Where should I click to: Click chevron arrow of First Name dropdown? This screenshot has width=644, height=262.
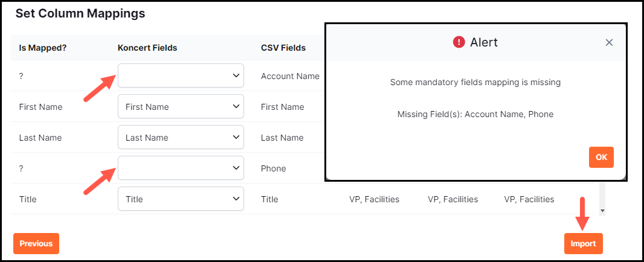pyautogui.click(x=236, y=107)
